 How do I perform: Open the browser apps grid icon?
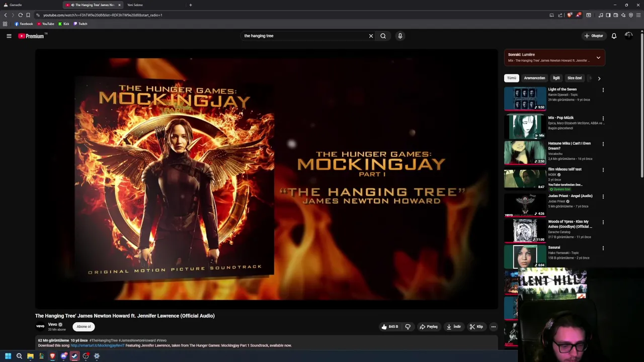[x=5, y=24]
